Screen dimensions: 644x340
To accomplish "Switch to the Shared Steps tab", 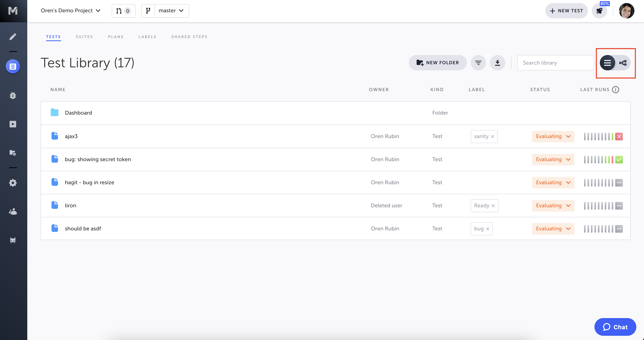I will [x=189, y=37].
